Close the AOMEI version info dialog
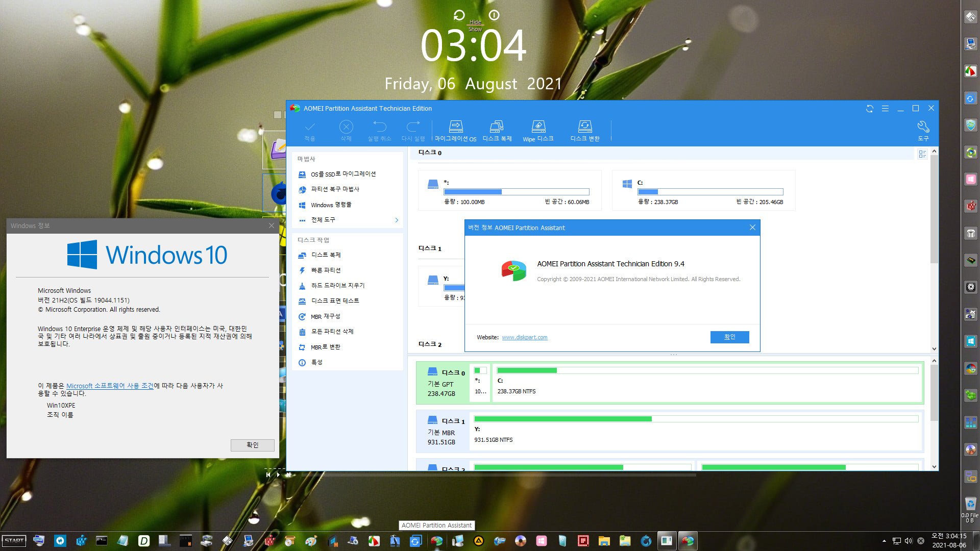Screen dimensions: 980x551 click(x=752, y=228)
